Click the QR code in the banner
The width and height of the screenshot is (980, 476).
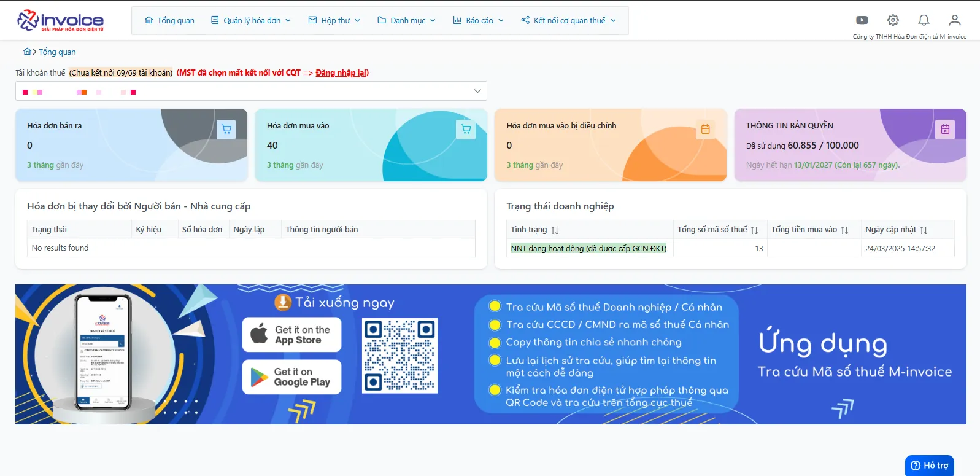[x=399, y=356]
